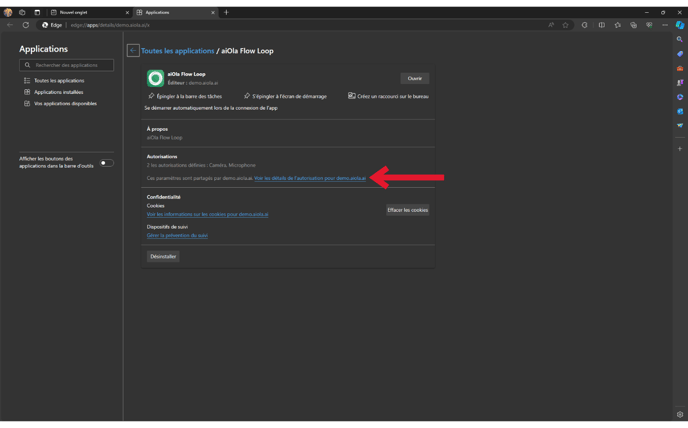Open sidebar settings gear at bottom
The image size is (688, 428).
click(x=680, y=414)
